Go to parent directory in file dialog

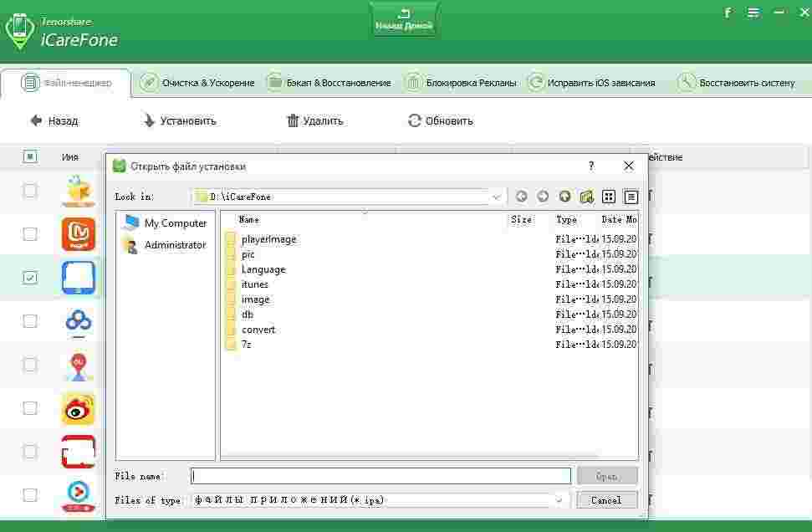point(564,197)
